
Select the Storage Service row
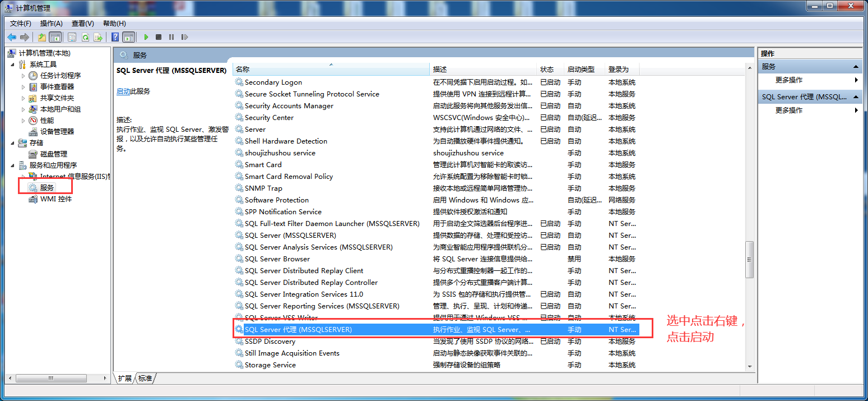point(436,365)
